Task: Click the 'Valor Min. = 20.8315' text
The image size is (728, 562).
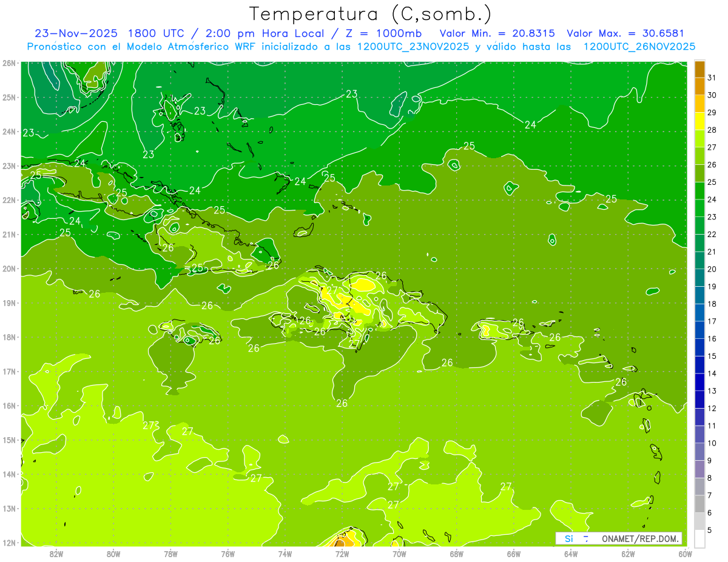Action: pyautogui.click(x=496, y=33)
